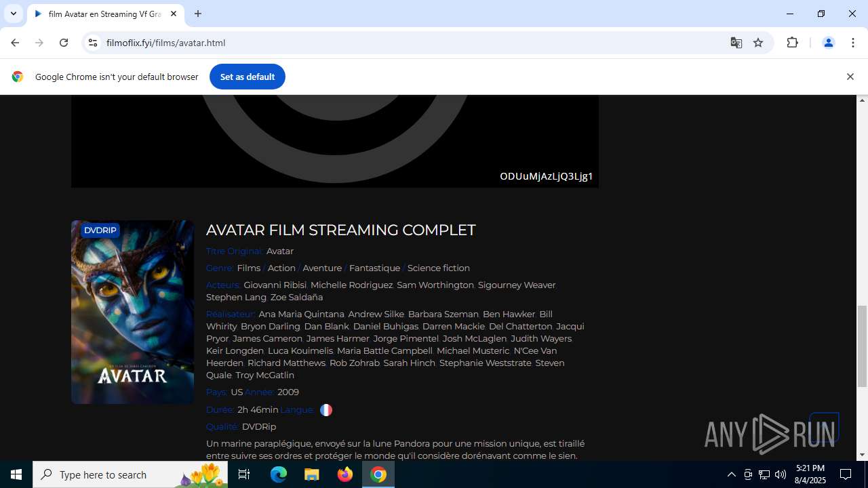Open Task View on taskbar
Screen dimensions: 868x488
(x=244, y=474)
